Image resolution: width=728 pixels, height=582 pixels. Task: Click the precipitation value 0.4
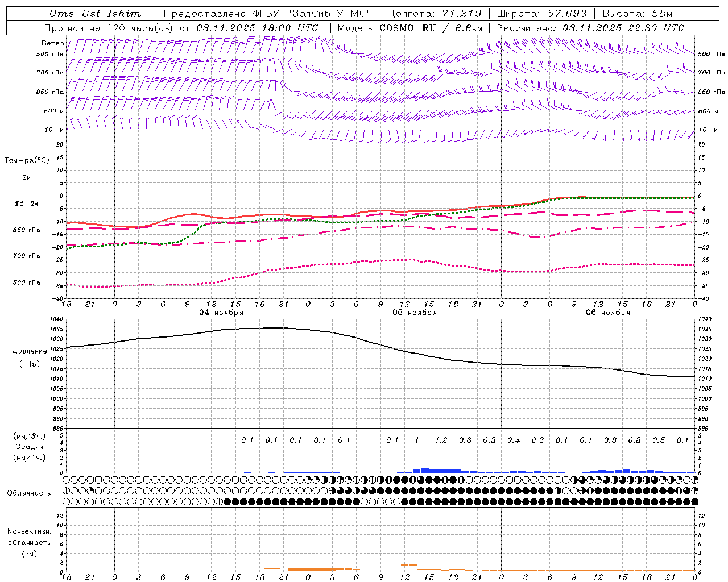tap(514, 440)
